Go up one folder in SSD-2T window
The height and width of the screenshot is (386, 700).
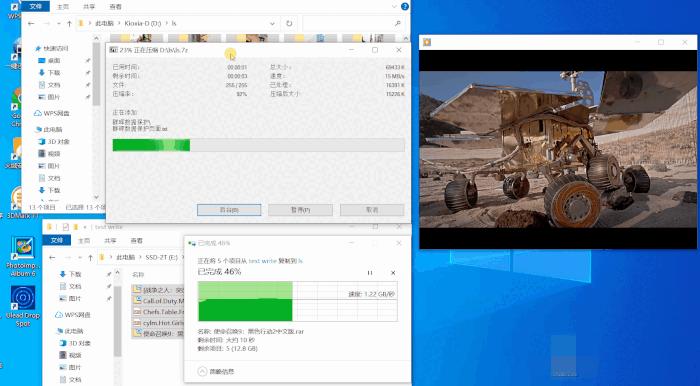click(x=90, y=257)
